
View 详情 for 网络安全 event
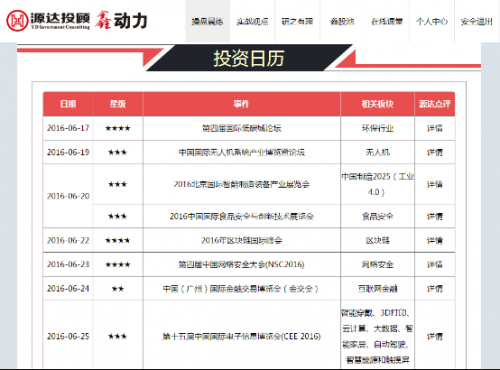[x=435, y=264]
